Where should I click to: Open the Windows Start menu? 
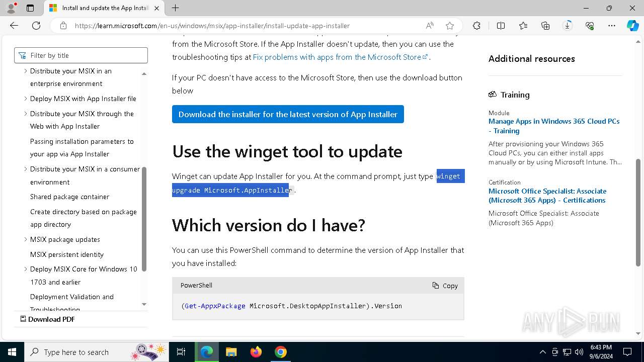click(x=12, y=352)
